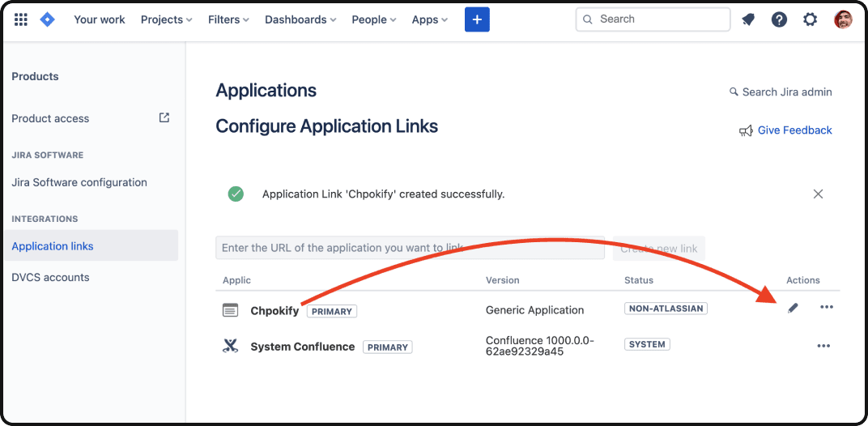Viewport: 868px width, 426px height.
Task: Click the System Confluence application name
Action: (x=303, y=347)
